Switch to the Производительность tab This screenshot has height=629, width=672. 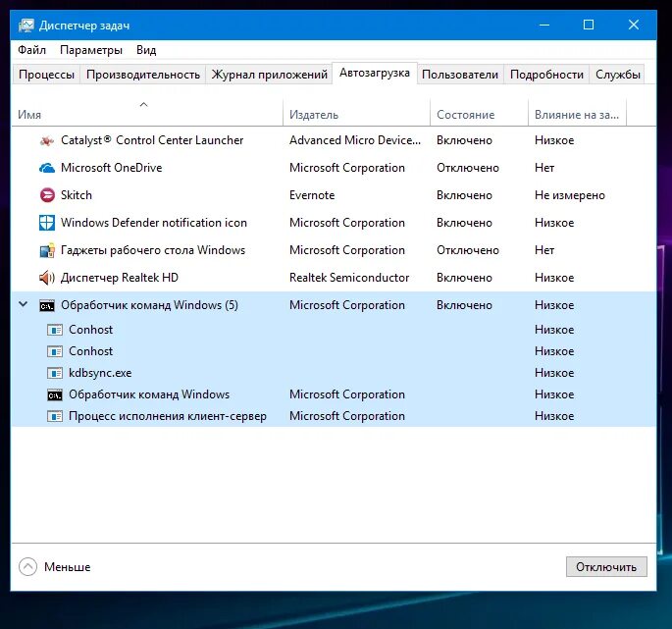tap(143, 75)
